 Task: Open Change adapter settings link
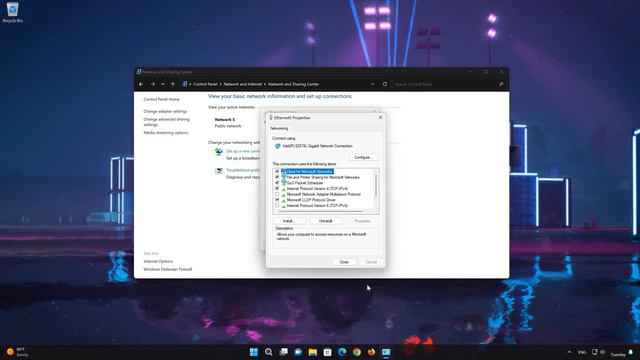[165, 111]
